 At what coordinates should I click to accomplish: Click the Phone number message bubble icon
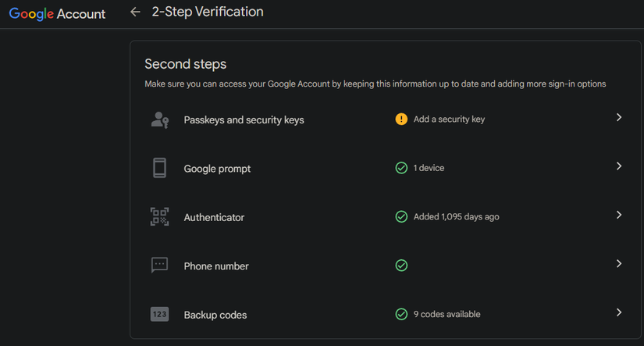point(160,266)
